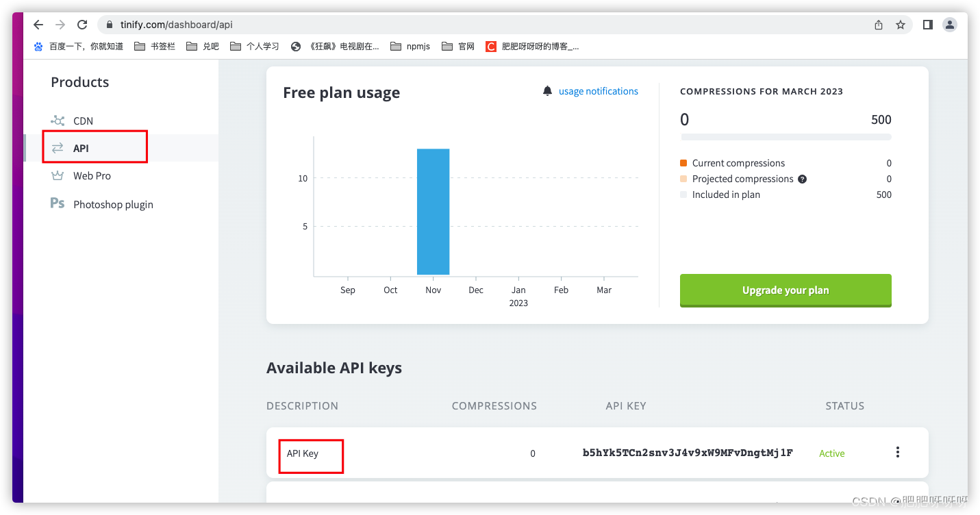
Task: Open the 兑吧 bookmark folder
Action: (x=202, y=47)
